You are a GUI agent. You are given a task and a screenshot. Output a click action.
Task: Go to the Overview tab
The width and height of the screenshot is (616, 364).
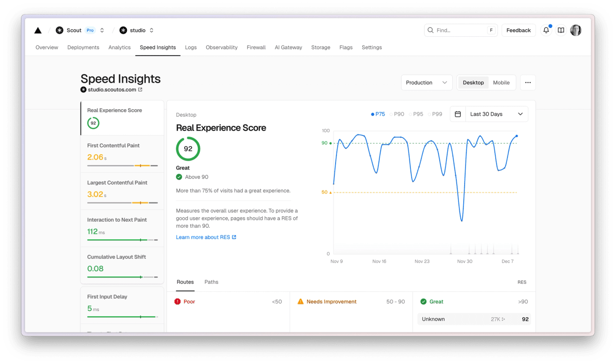tap(47, 47)
